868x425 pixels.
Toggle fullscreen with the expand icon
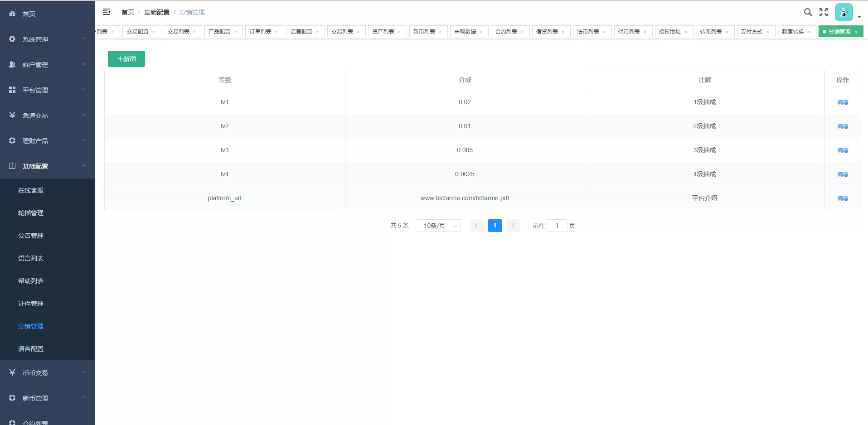coord(824,12)
